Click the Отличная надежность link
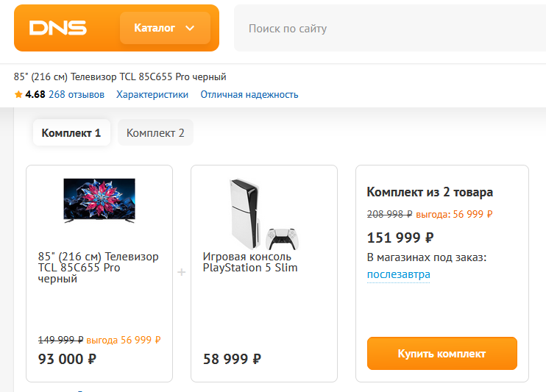546x392 pixels. tap(249, 95)
